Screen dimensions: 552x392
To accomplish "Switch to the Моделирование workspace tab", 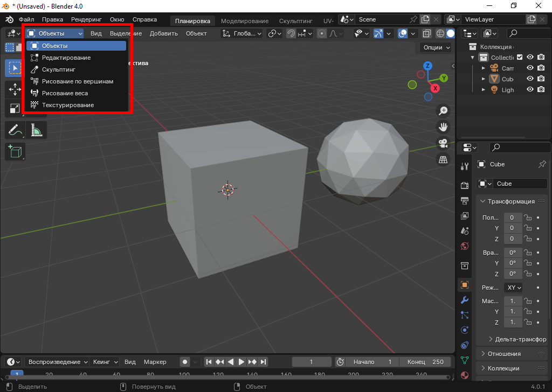I will click(x=244, y=21).
